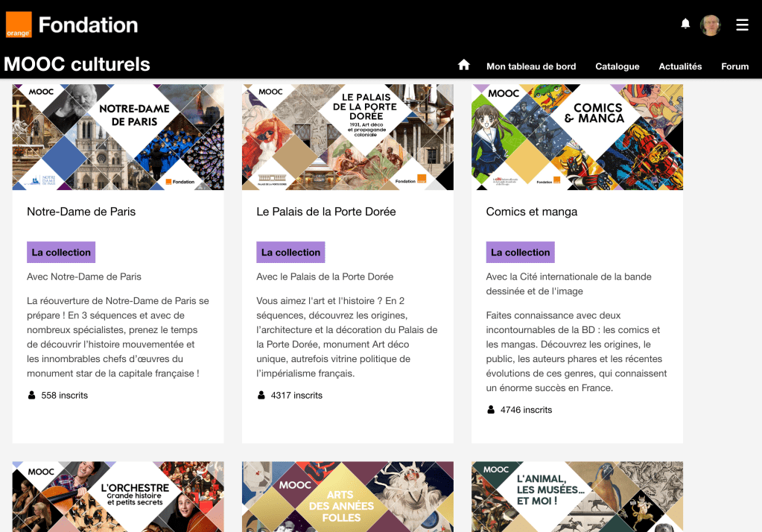Open the user profile avatar
The height and width of the screenshot is (532, 762).
[x=710, y=25]
